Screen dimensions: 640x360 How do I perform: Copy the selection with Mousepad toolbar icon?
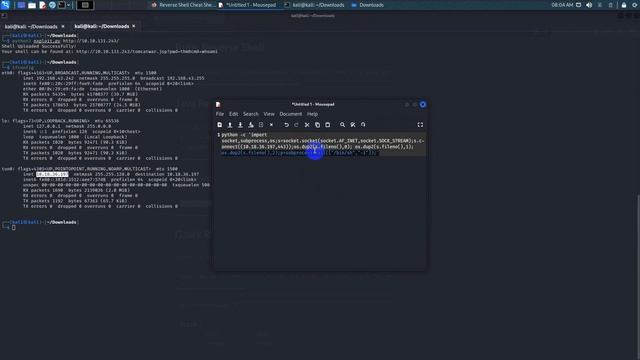(x=317, y=125)
